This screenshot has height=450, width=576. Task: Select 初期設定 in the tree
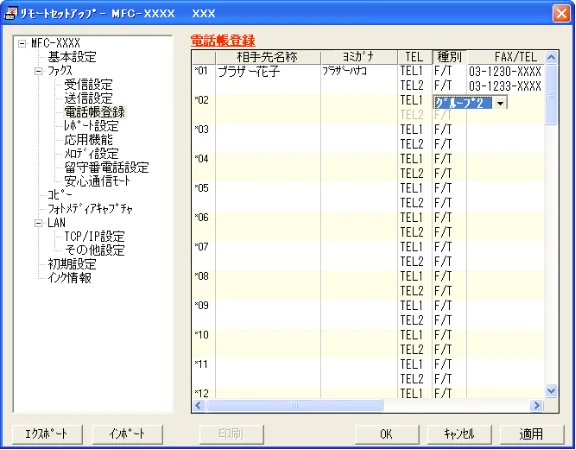click(x=72, y=264)
